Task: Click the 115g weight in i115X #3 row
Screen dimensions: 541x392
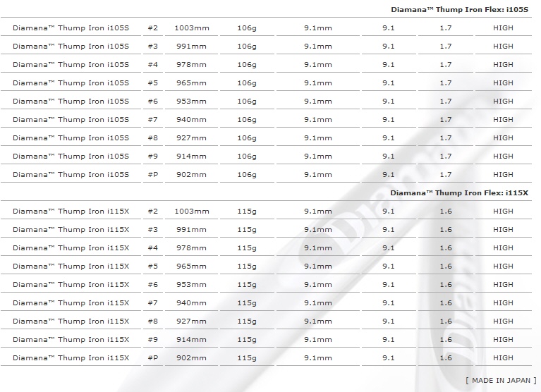Action: pyautogui.click(x=247, y=230)
